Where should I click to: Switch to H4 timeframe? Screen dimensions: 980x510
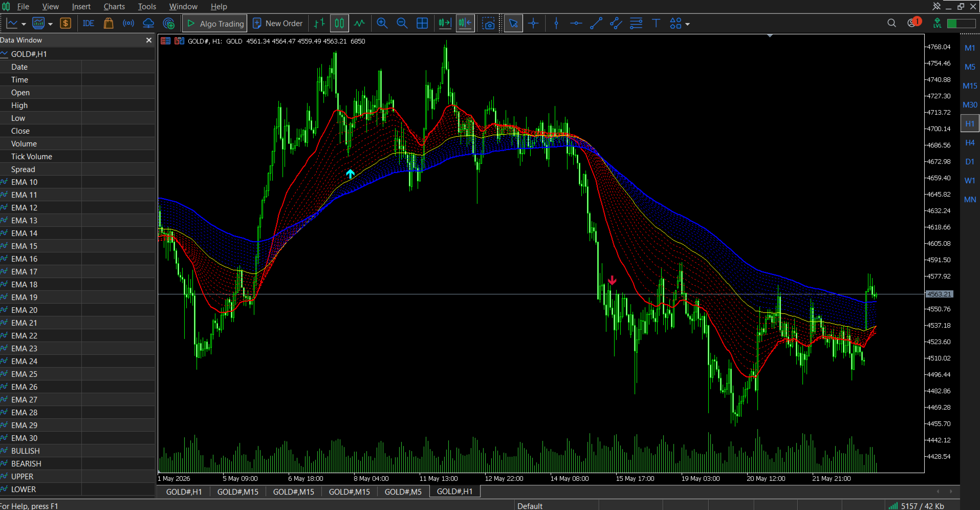coord(970,142)
